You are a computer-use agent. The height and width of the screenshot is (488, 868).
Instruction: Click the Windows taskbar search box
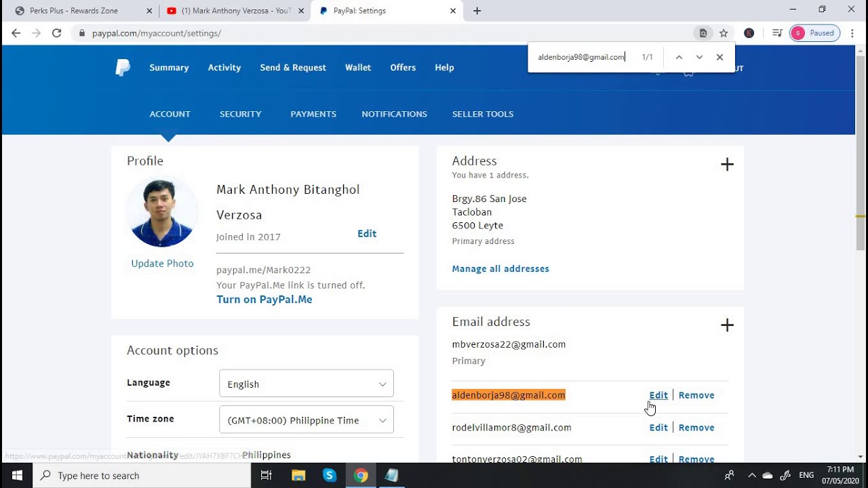(142, 475)
